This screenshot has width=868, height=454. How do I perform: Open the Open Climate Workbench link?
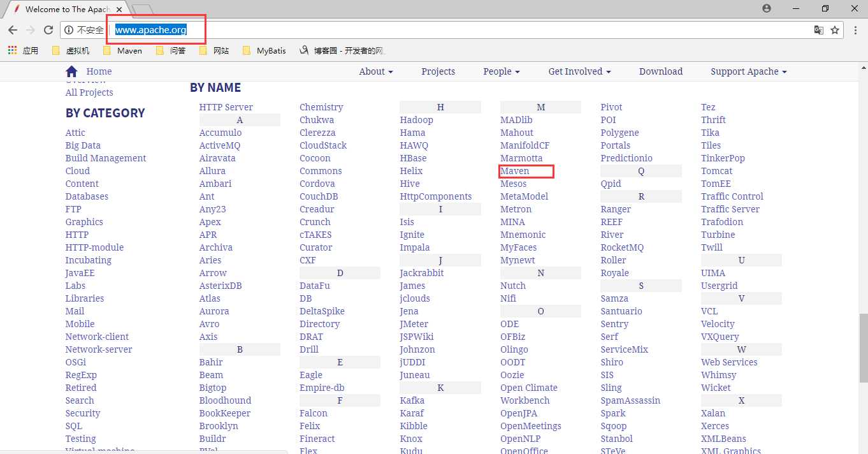(x=529, y=394)
